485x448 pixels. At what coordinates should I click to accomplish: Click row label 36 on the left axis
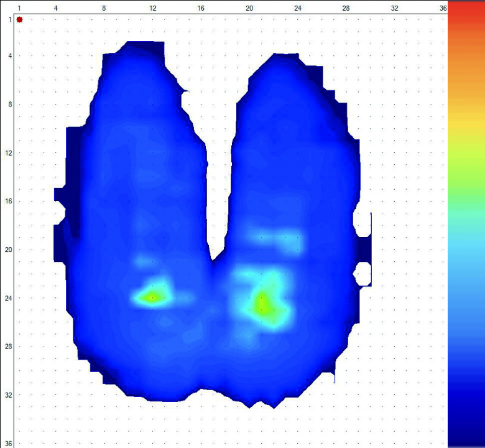[x=8, y=444]
